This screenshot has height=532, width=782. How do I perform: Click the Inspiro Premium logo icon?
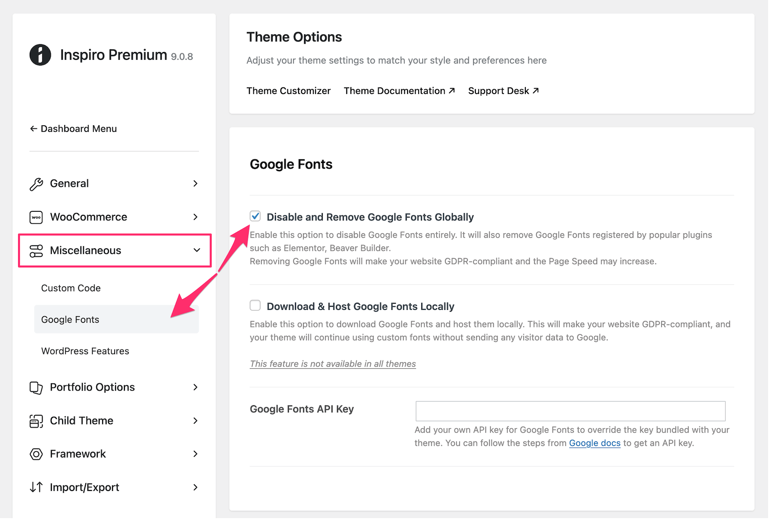pyautogui.click(x=40, y=55)
